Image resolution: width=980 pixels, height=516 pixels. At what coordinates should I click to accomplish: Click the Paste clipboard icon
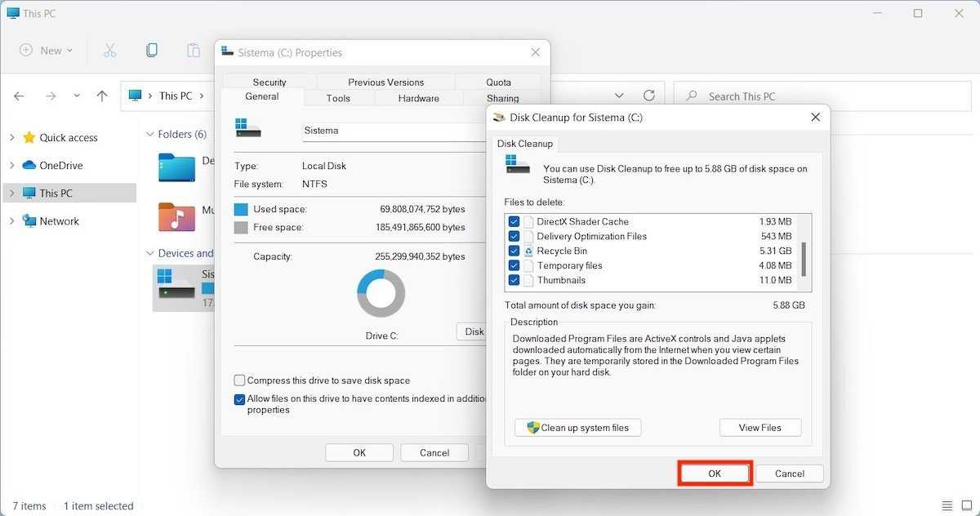(193, 51)
